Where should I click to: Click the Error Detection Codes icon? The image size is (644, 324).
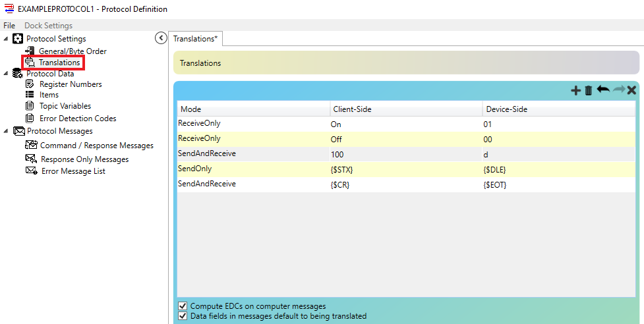point(30,119)
